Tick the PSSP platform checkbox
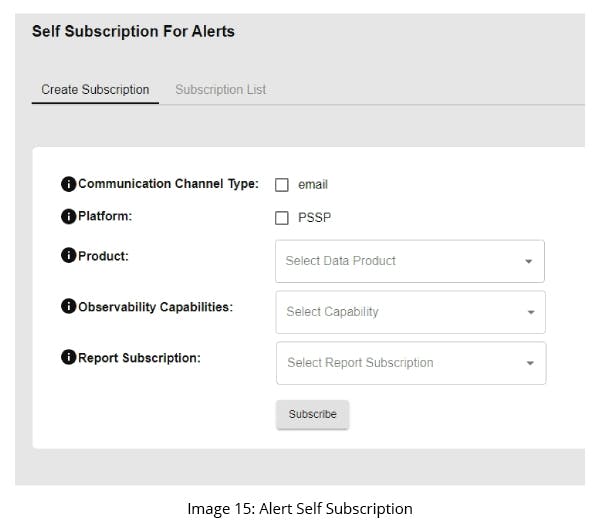Viewport: 600px width, 530px height. click(282, 217)
